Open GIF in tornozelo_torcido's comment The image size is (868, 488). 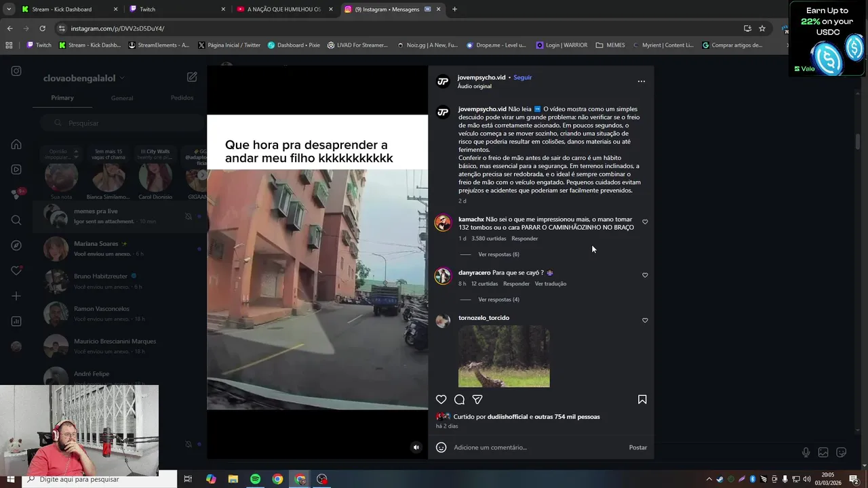(x=504, y=357)
